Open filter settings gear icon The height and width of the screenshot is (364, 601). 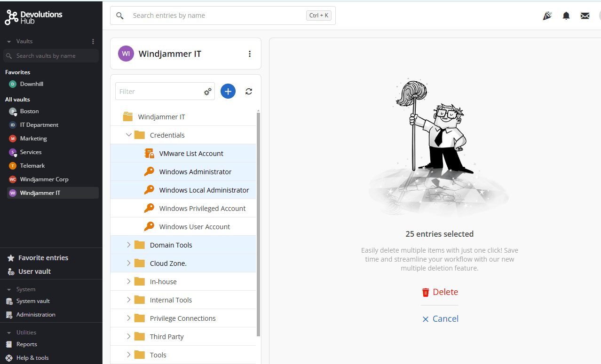pos(207,92)
